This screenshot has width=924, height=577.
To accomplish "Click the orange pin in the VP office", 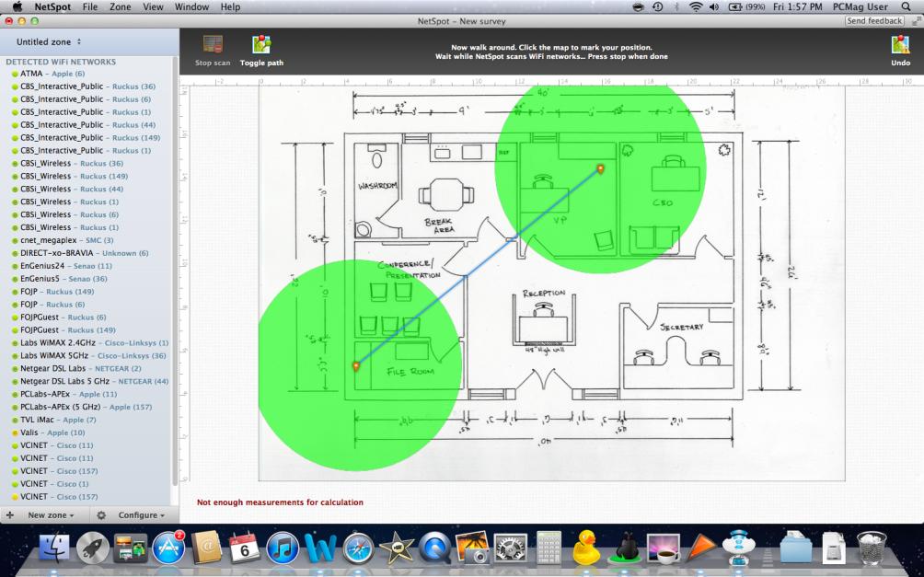I will pos(600,169).
